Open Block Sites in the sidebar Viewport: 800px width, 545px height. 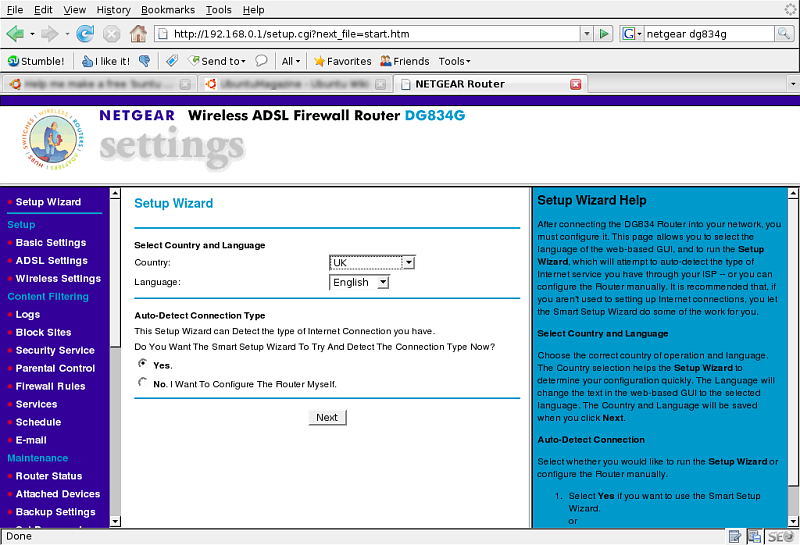coord(43,333)
